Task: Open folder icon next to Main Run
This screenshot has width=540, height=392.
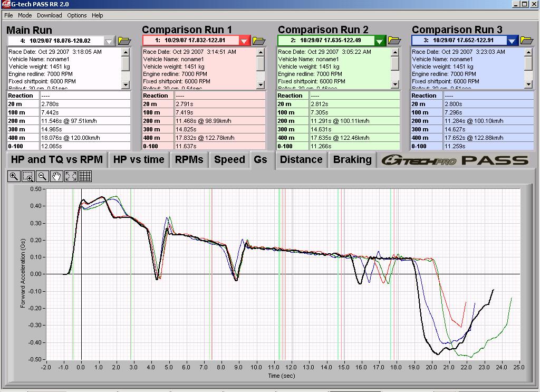Action: [x=124, y=41]
